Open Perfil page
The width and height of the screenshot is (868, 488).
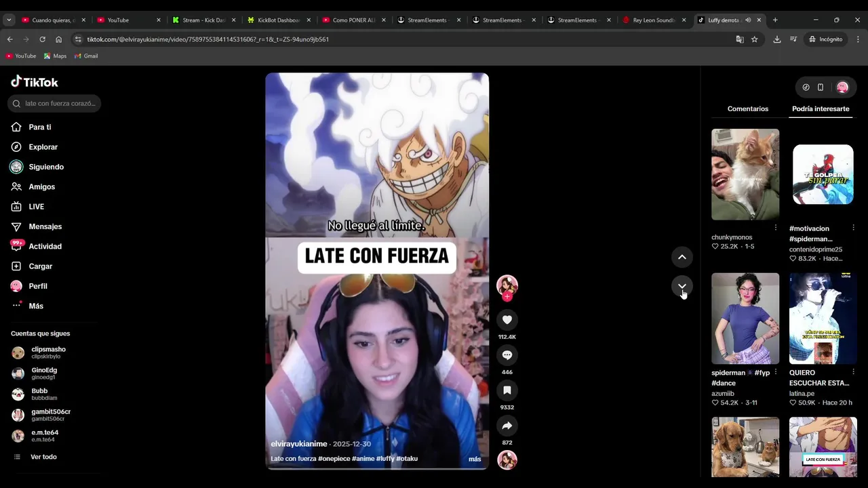click(x=29, y=286)
